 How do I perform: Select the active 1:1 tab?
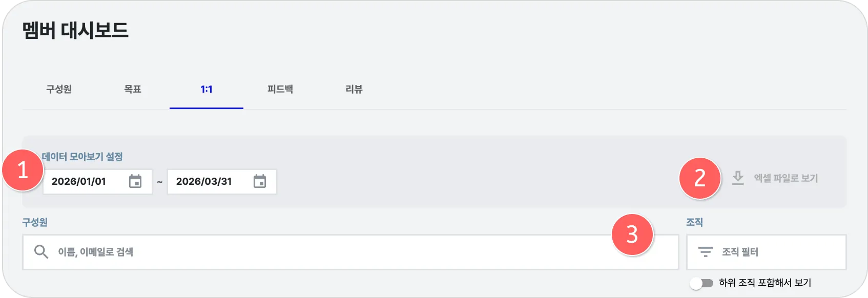click(206, 89)
